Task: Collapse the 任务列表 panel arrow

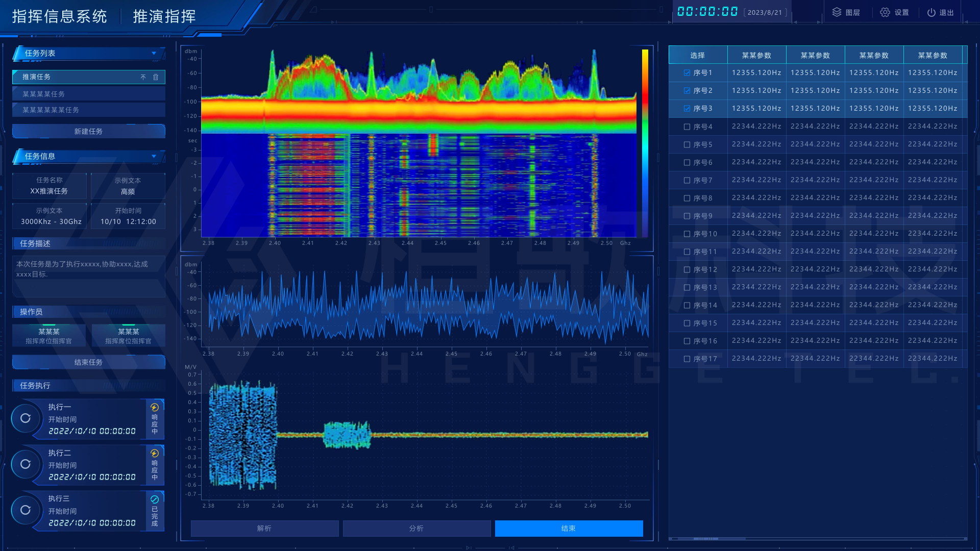Action: [154, 53]
